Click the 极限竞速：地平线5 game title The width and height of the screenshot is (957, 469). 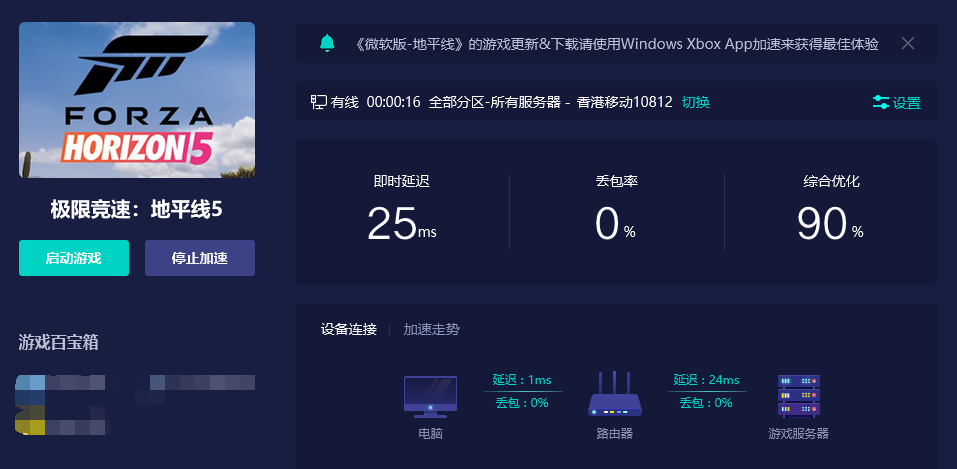click(137, 210)
